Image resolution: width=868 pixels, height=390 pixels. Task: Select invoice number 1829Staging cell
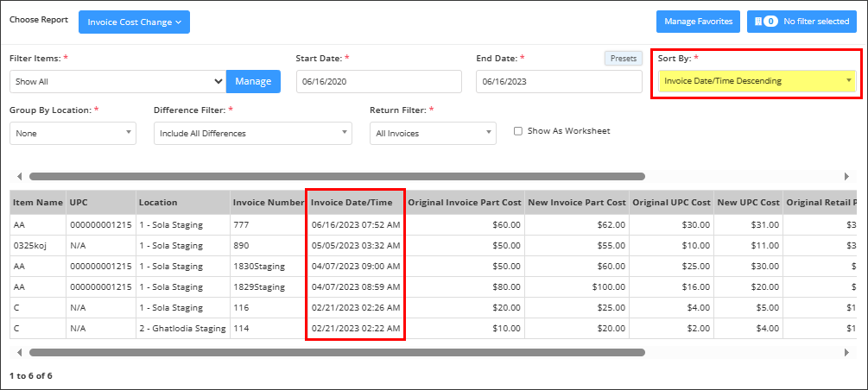pos(268,287)
